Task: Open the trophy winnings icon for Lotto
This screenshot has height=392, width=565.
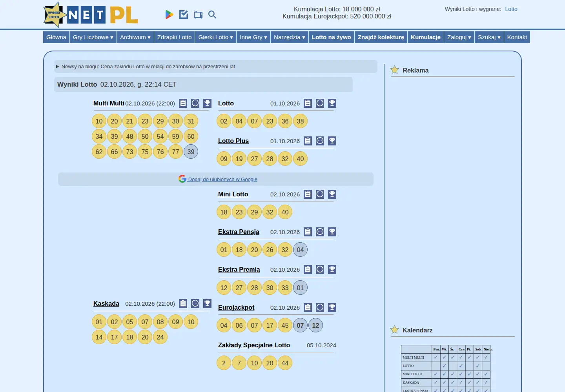Action: [332, 103]
